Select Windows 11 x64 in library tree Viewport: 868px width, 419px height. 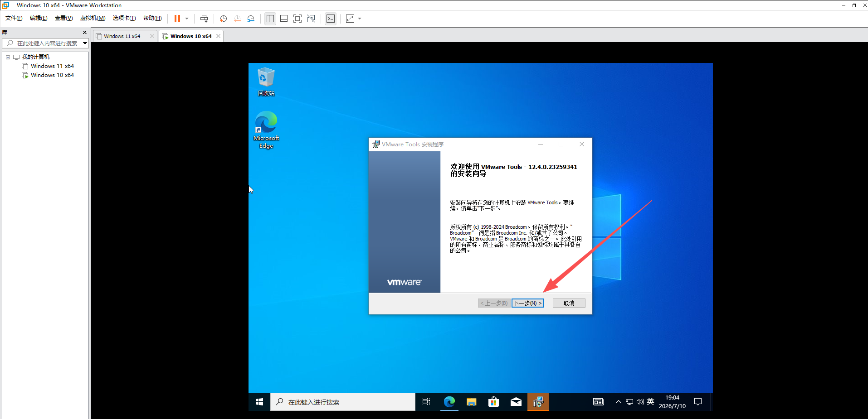pos(52,66)
